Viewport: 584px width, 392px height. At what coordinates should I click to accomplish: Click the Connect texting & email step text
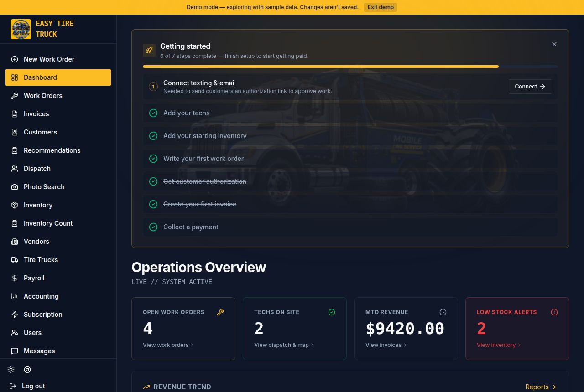(199, 83)
